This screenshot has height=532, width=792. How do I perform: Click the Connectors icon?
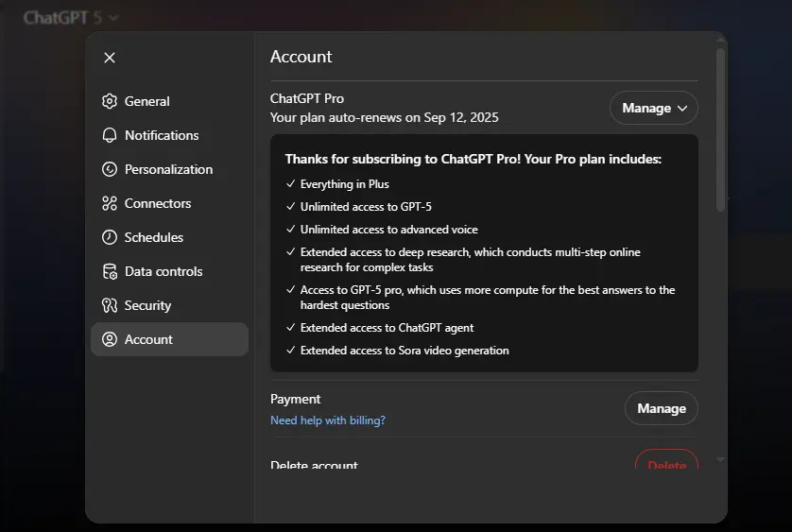pyautogui.click(x=110, y=203)
